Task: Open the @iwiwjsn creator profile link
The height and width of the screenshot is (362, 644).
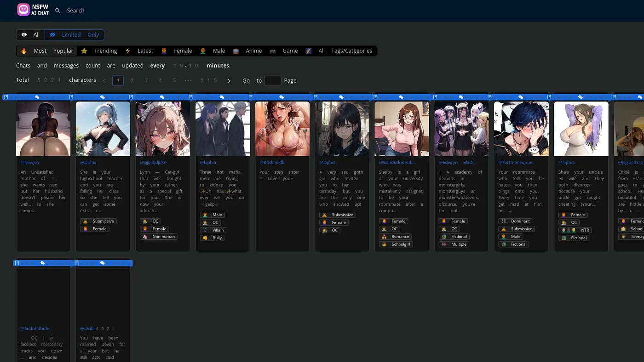Action: 30,163
